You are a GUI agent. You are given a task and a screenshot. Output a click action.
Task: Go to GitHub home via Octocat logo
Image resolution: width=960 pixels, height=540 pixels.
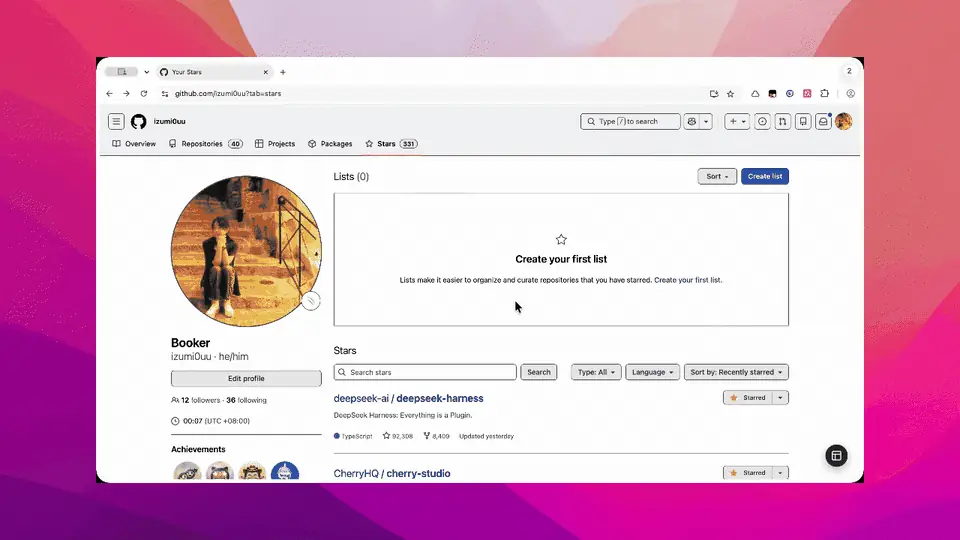pyautogui.click(x=138, y=121)
